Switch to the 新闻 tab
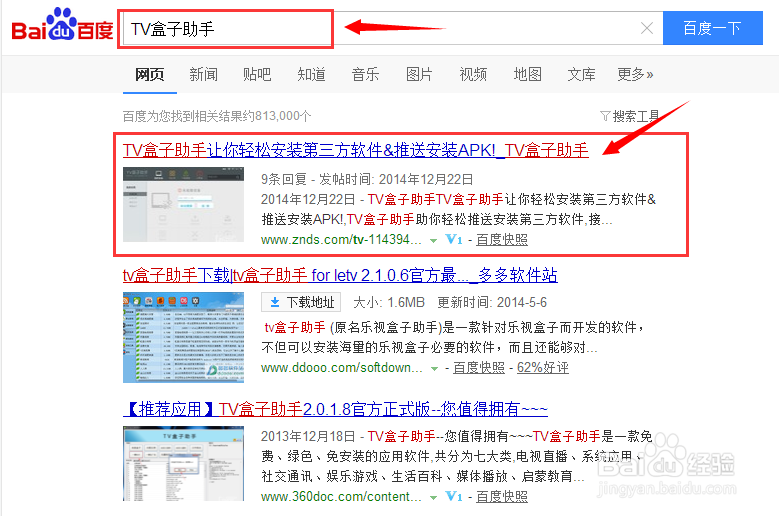The height and width of the screenshot is (516, 779). point(203,74)
